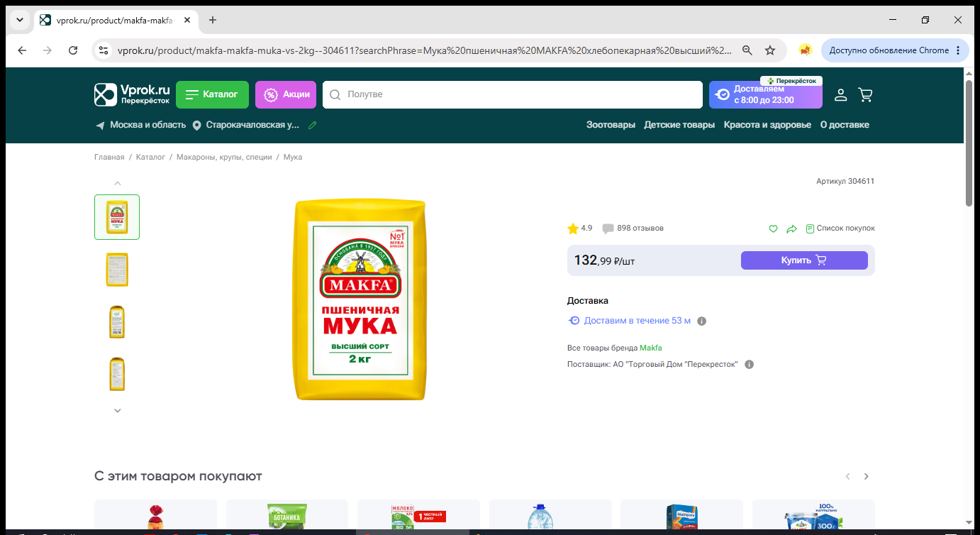Open the Каталог menu

point(212,94)
